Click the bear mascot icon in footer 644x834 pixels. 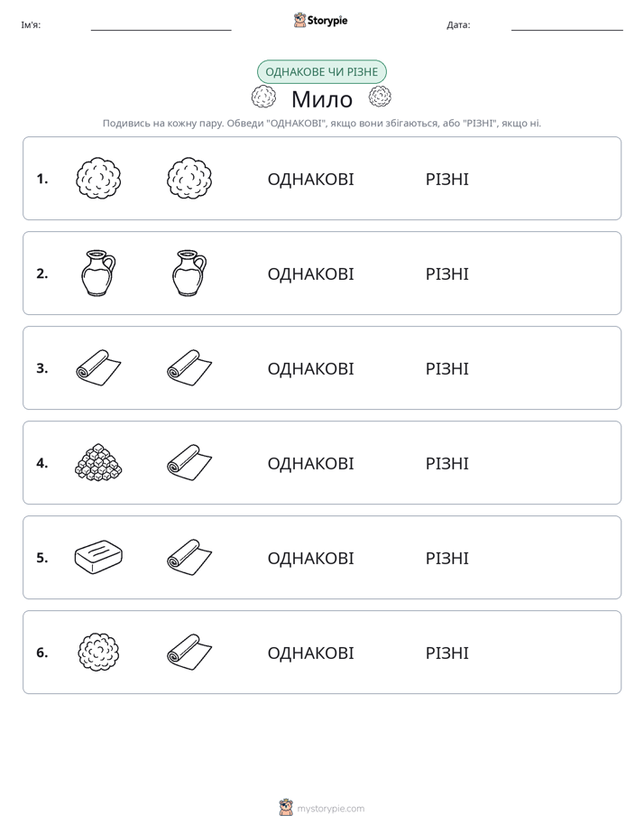[x=286, y=808]
